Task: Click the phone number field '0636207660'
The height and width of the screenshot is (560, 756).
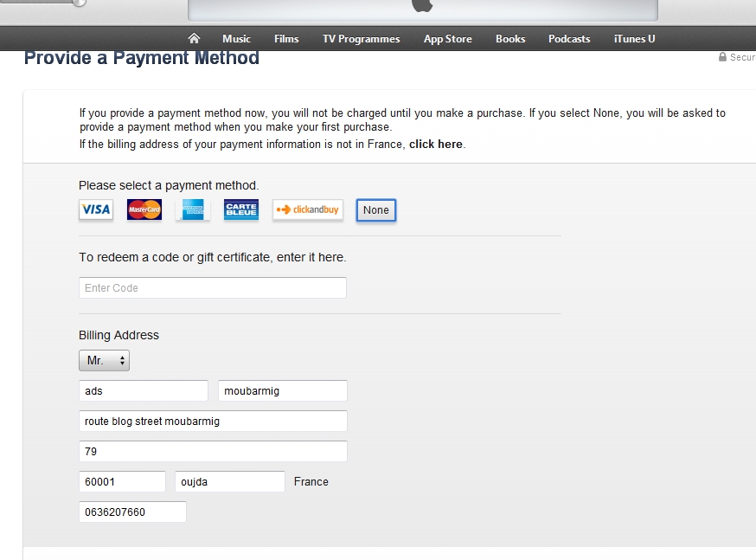Action: [132, 512]
